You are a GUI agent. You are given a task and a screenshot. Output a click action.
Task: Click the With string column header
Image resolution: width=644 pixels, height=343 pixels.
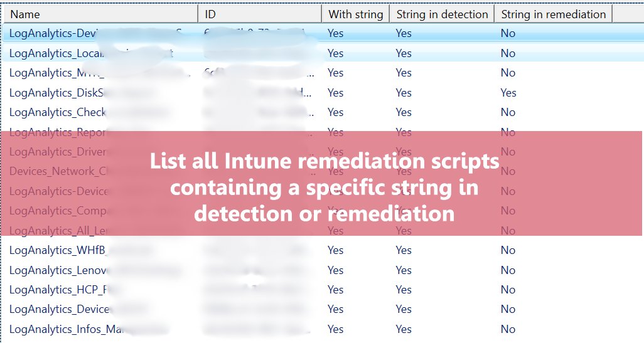(356, 14)
